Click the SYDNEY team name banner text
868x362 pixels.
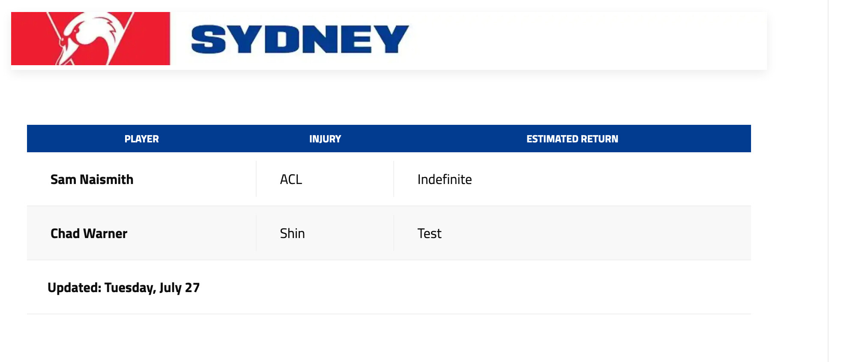click(x=300, y=39)
